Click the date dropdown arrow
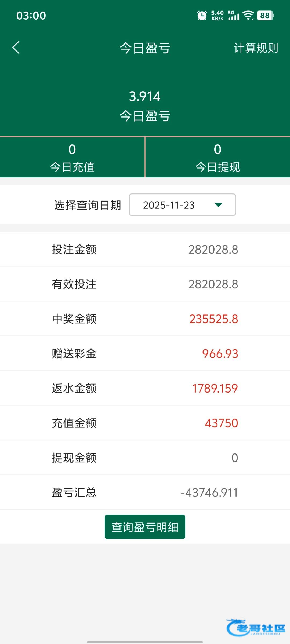The image size is (290, 644). [x=218, y=205]
